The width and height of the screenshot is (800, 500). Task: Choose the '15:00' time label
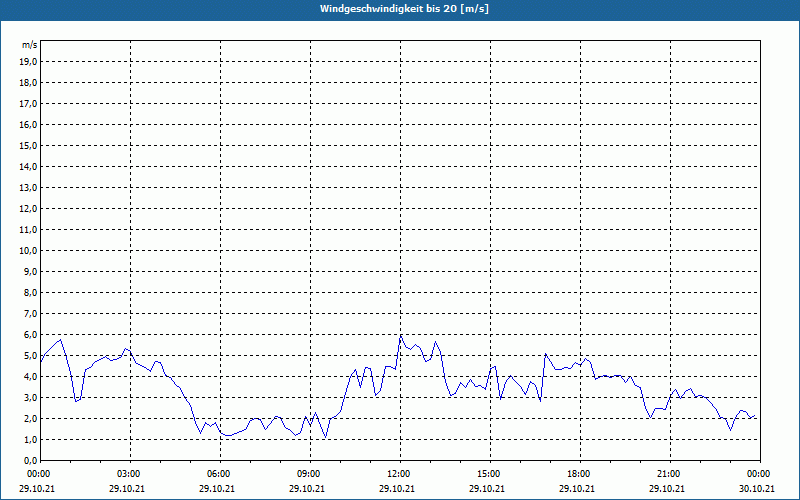[490, 474]
